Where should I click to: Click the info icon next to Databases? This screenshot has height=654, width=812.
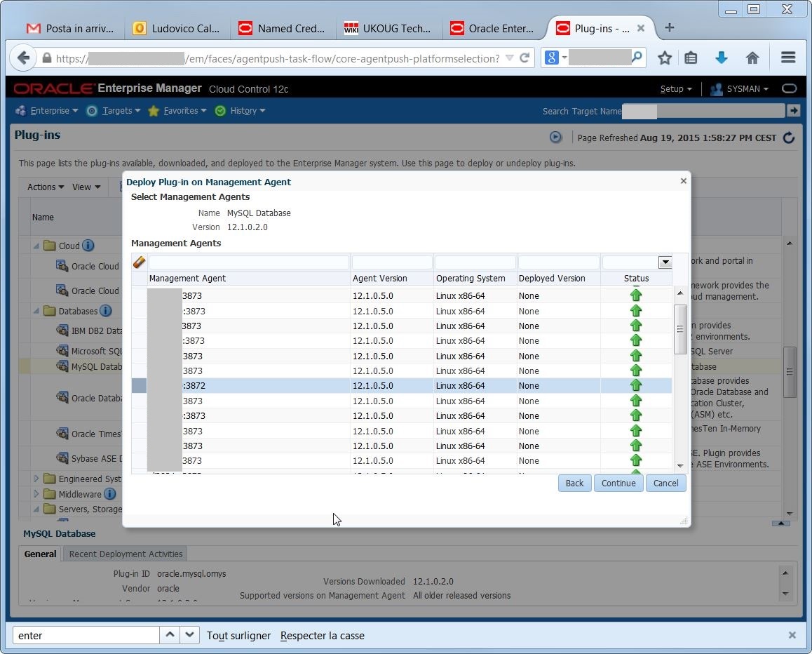pyautogui.click(x=105, y=311)
